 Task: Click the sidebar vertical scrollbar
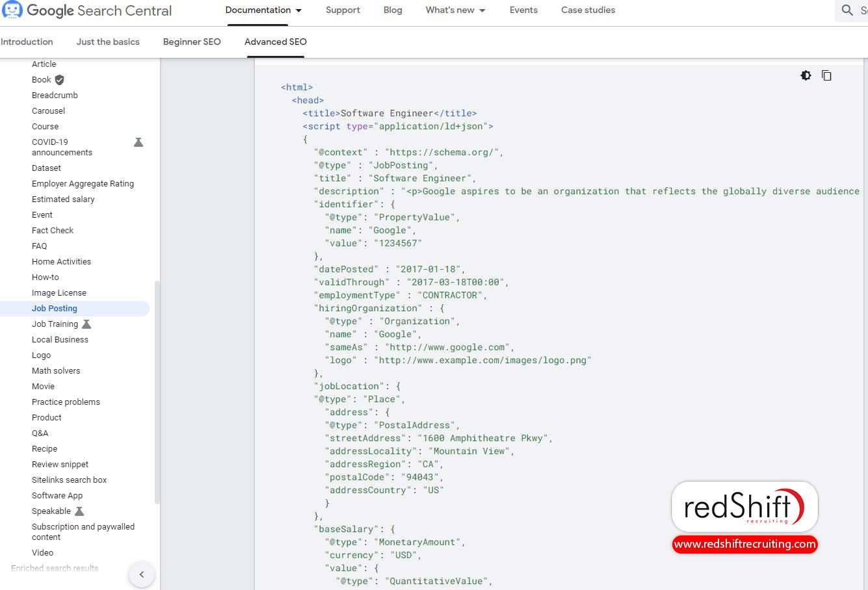point(157,392)
